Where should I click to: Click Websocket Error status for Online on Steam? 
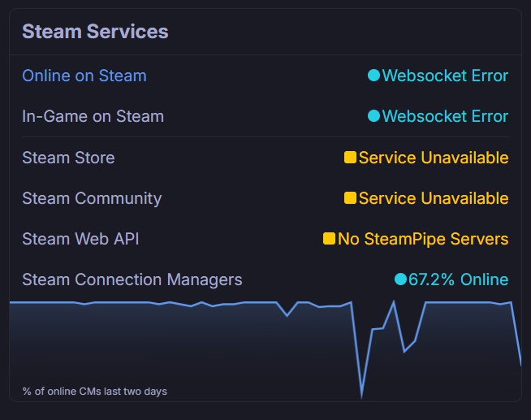(445, 76)
